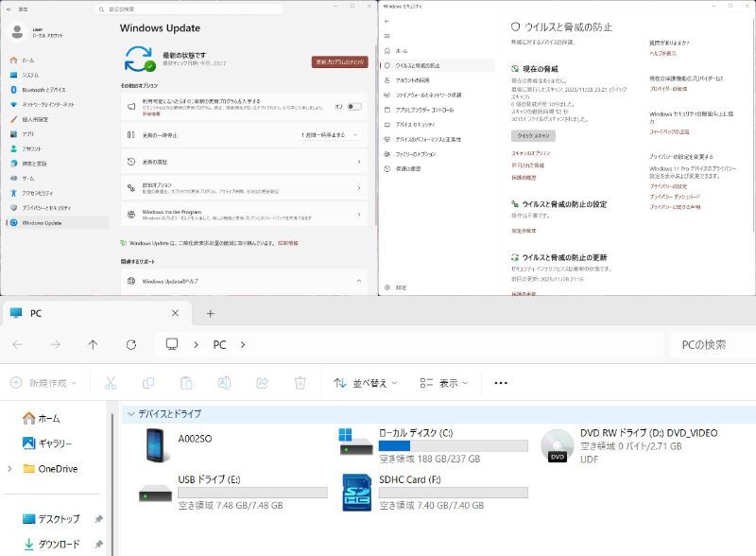Select the ローカル ディスク (C:) drive
This screenshot has height=556, width=756.
[x=432, y=445]
